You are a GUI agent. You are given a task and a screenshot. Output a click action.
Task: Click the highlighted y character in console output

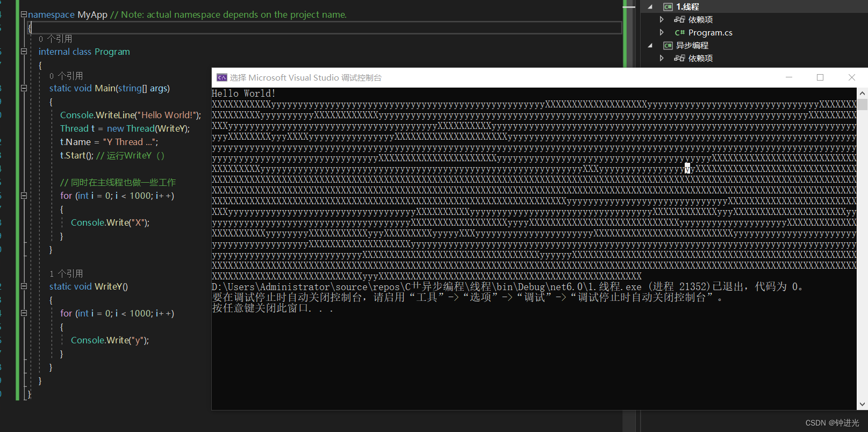tap(687, 169)
